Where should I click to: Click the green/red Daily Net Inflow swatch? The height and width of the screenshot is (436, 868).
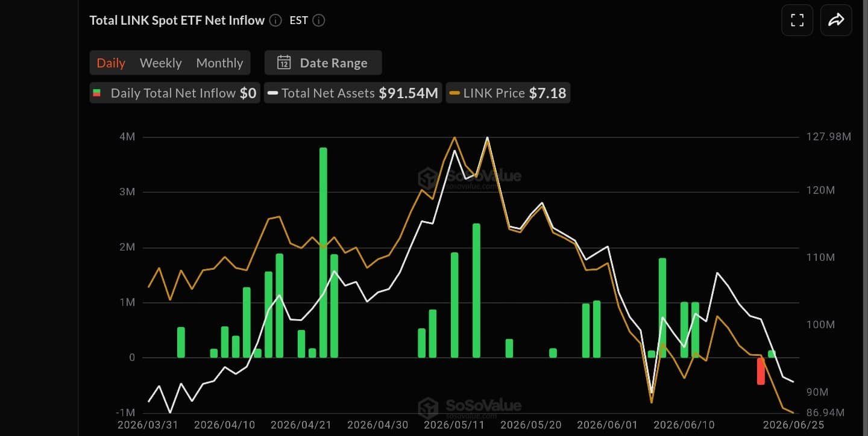(96, 93)
